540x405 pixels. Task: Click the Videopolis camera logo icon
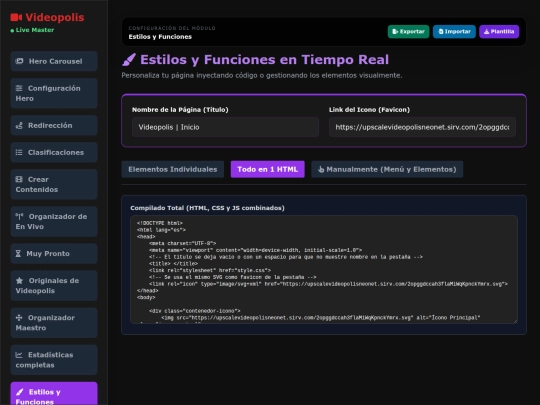click(16, 17)
